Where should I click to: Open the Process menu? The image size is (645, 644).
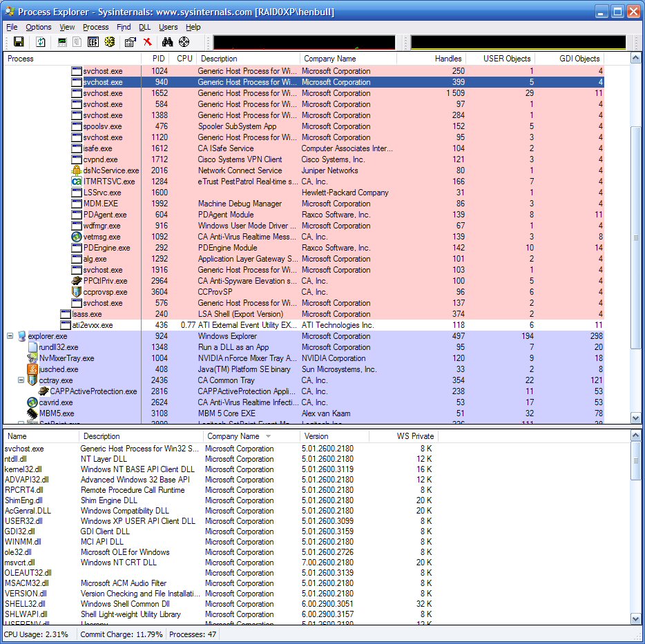tap(96, 27)
